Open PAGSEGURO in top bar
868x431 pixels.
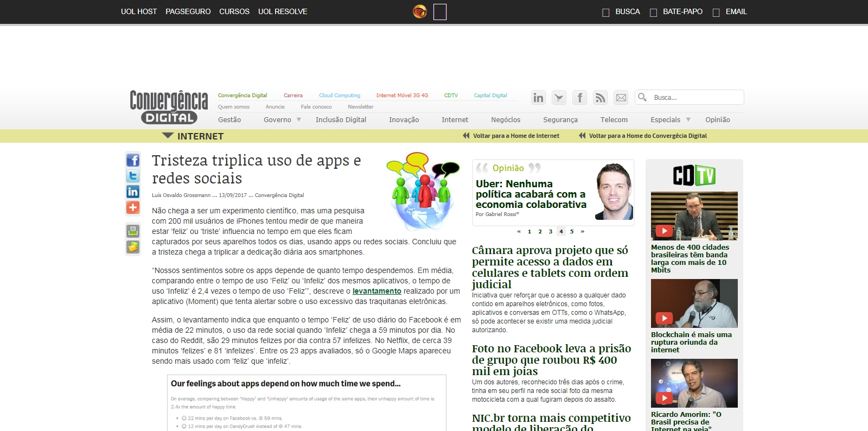click(x=188, y=11)
